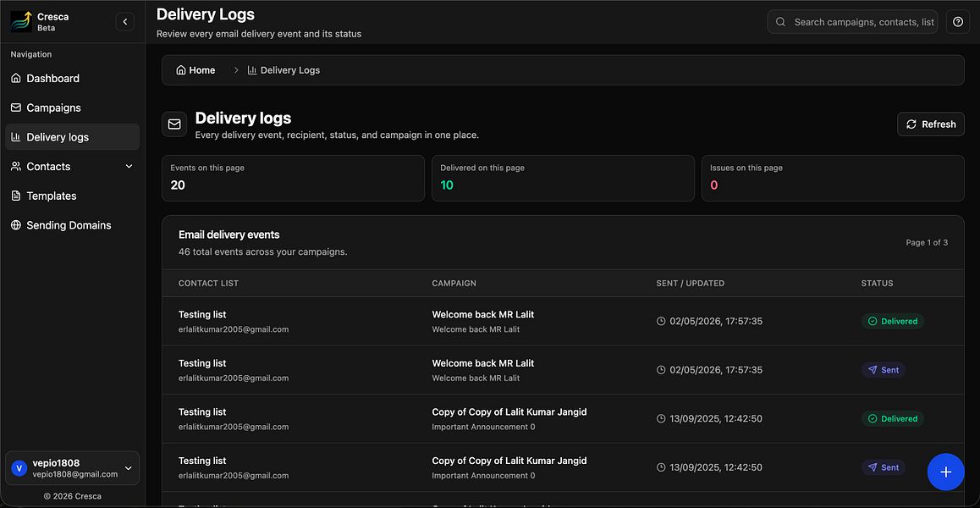Click the Delivery Logs breadcrumb text

click(290, 70)
